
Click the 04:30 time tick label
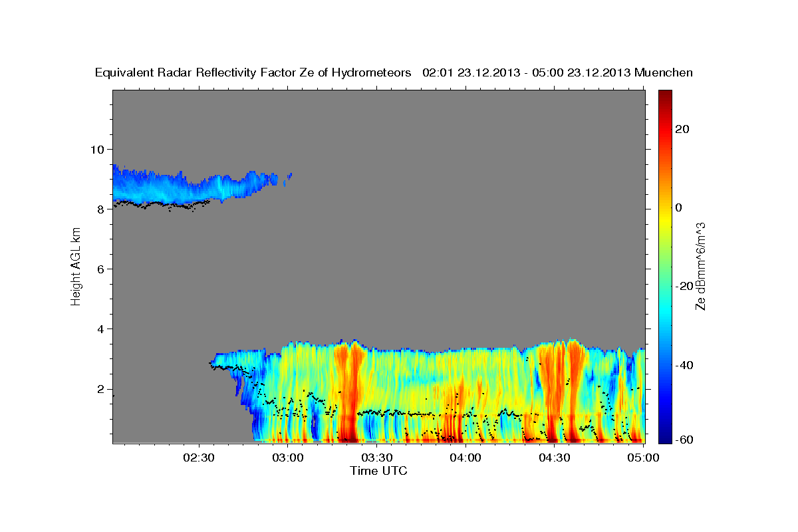click(554, 458)
